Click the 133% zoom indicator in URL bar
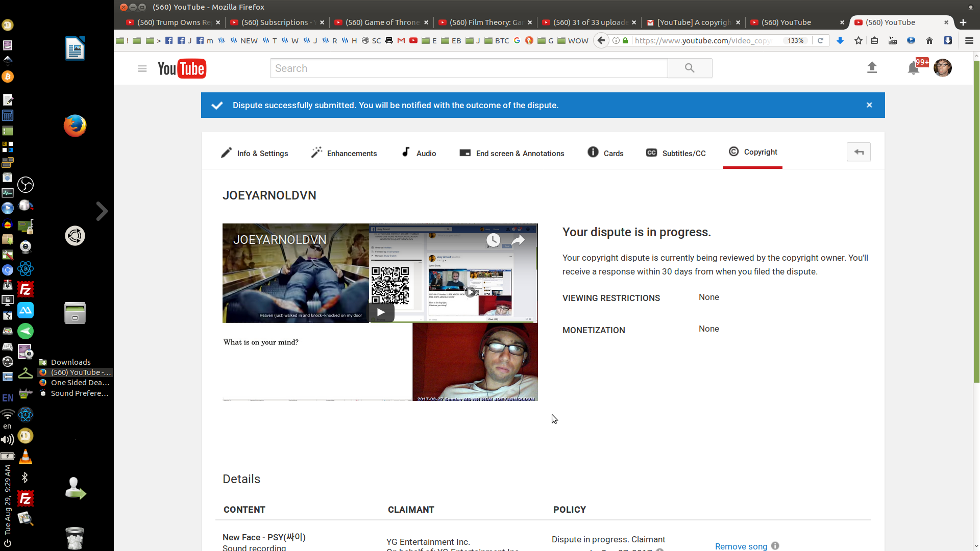Image resolution: width=980 pixels, height=551 pixels. [795, 40]
